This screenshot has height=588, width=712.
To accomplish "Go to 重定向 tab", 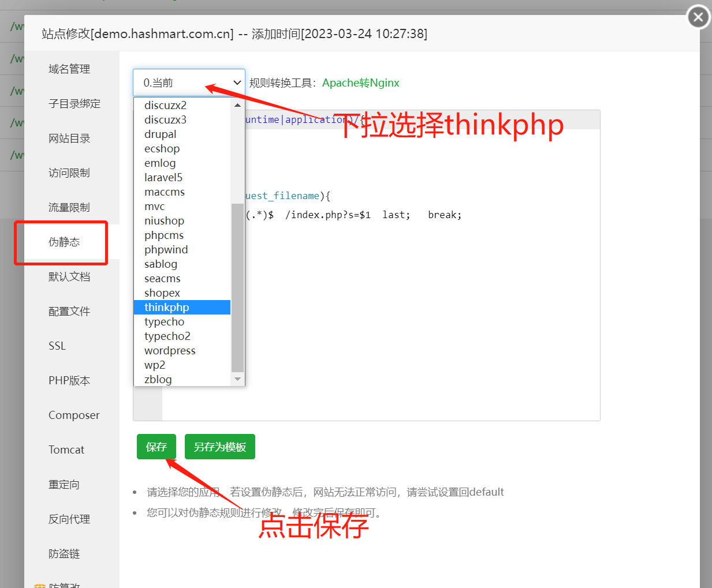I will coord(72,484).
